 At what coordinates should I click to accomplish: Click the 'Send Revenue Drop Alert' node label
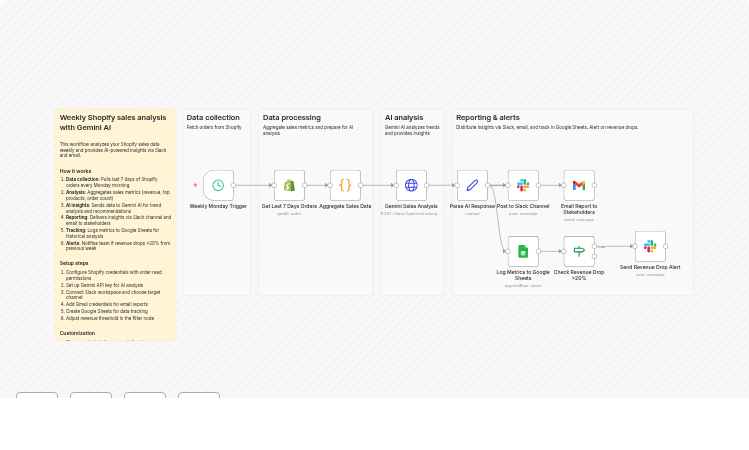(650, 268)
